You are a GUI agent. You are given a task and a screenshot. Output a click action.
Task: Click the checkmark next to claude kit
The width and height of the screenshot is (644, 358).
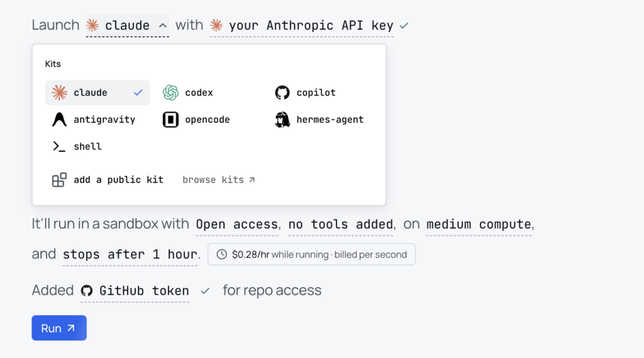pyautogui.click(x=138, y=92)
